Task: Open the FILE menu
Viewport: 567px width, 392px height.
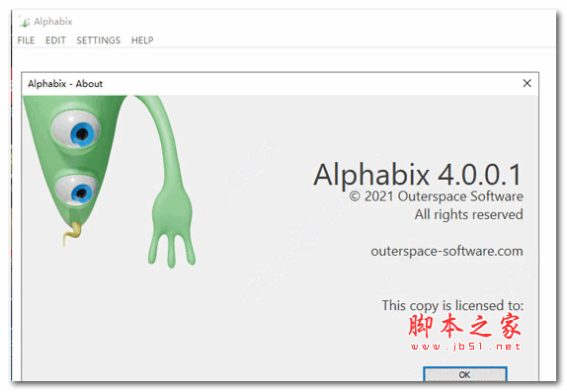Action: [x=26, y=40]
